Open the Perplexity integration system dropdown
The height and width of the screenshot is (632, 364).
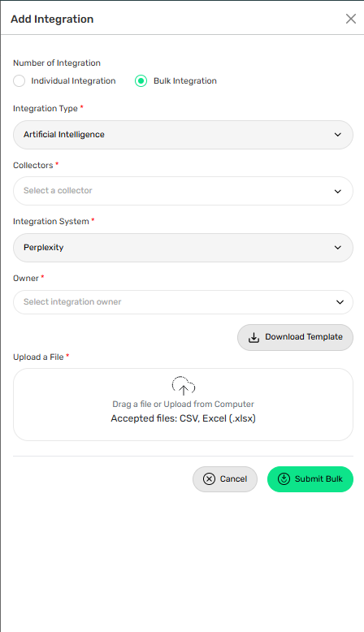click(183, 248)
